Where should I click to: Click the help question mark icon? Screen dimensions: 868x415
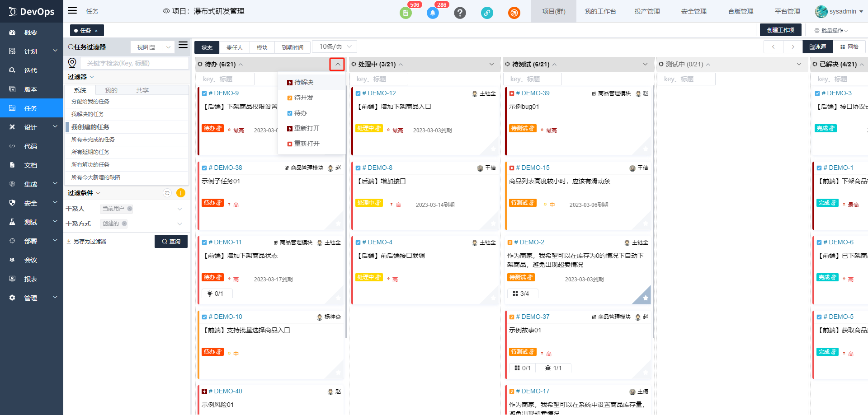click(460, 13)
